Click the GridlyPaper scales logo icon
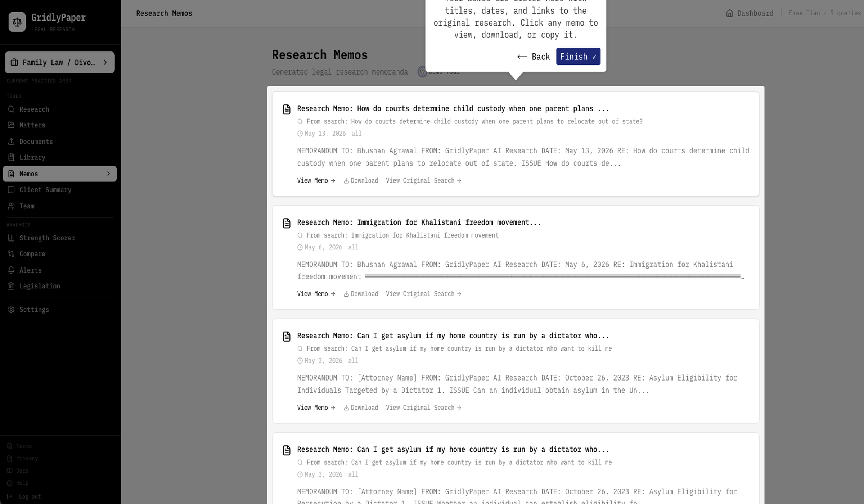This screenshot has width=864, height=504. pos(17,22)
